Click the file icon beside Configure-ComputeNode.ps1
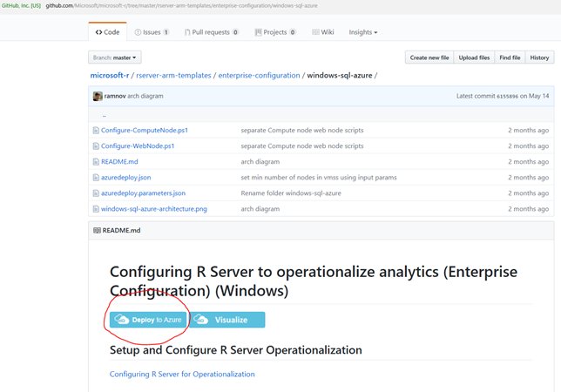Image resolution: width=561 pixels, height=392 pixels. pyautogui.click(x=96, y=130)
